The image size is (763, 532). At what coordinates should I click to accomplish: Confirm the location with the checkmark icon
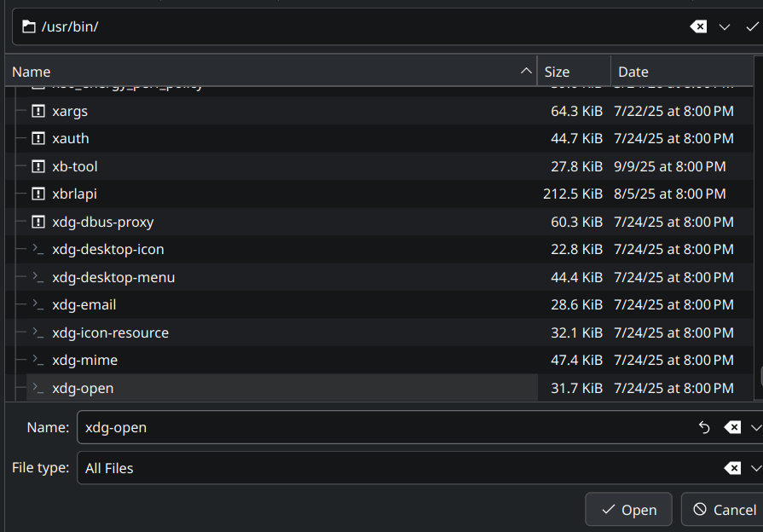click(751, 26)
